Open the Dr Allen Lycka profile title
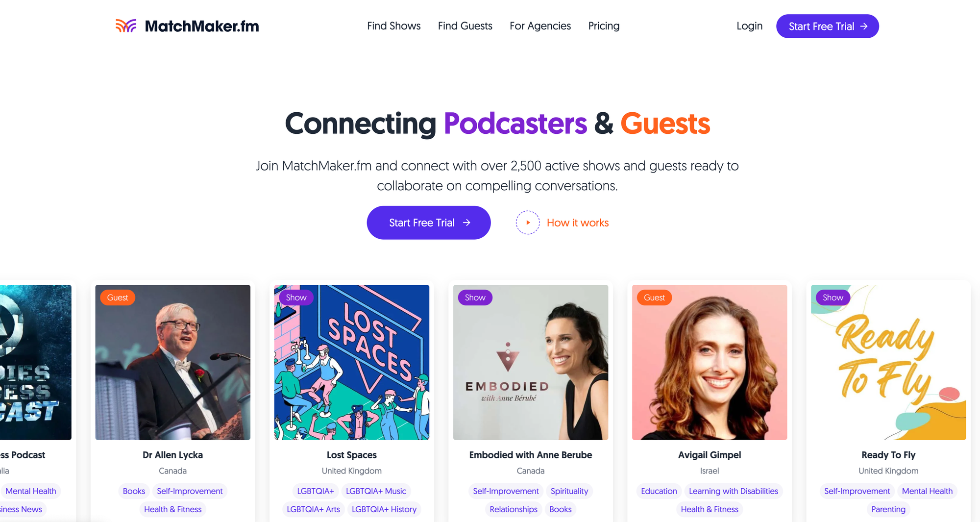Image resolution: width=980 pixels, height=522 pixels. [173, 455]
